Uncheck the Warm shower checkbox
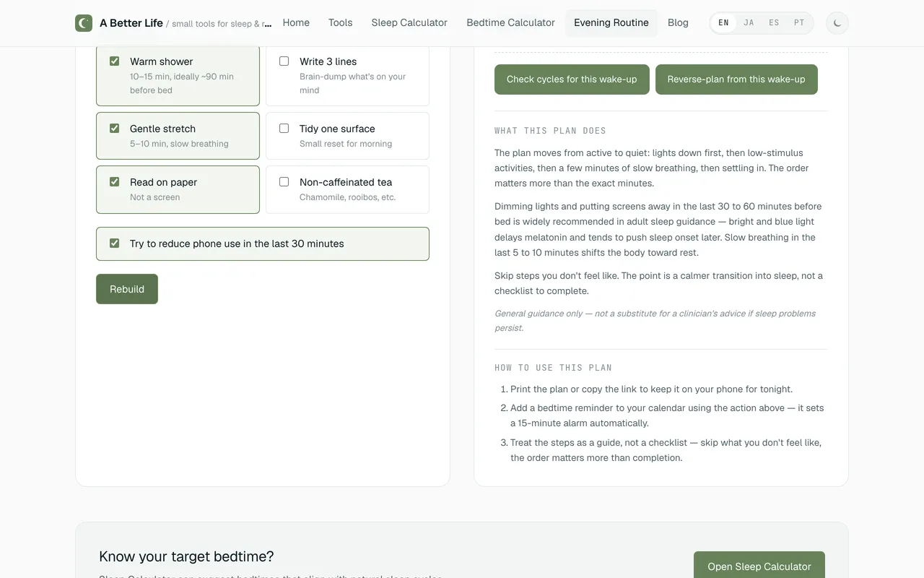The image size is (924, 578). pos(114,61)
